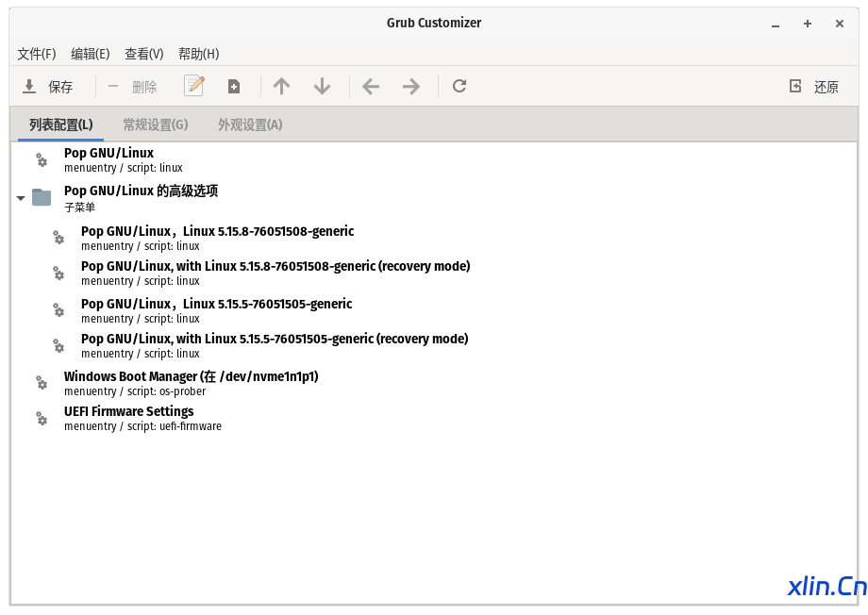Minimize the Grub Customizer window
Viewport: 868px width, 615px height.
tap(776, 25)
